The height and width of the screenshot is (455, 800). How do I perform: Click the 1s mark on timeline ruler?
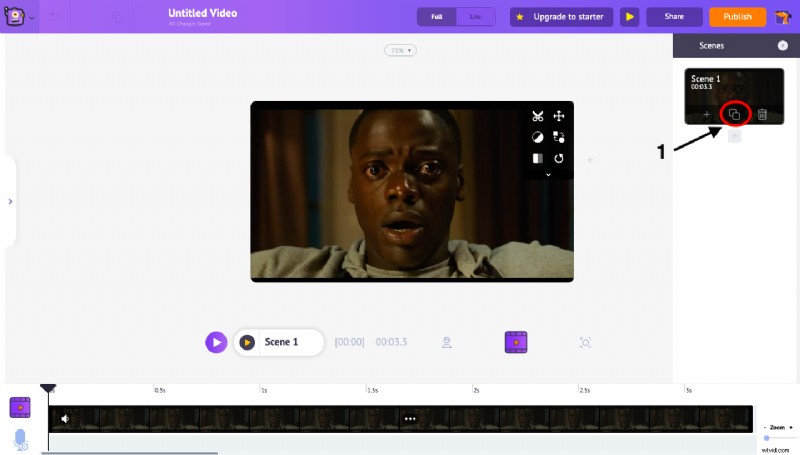(x=264, y=390)
